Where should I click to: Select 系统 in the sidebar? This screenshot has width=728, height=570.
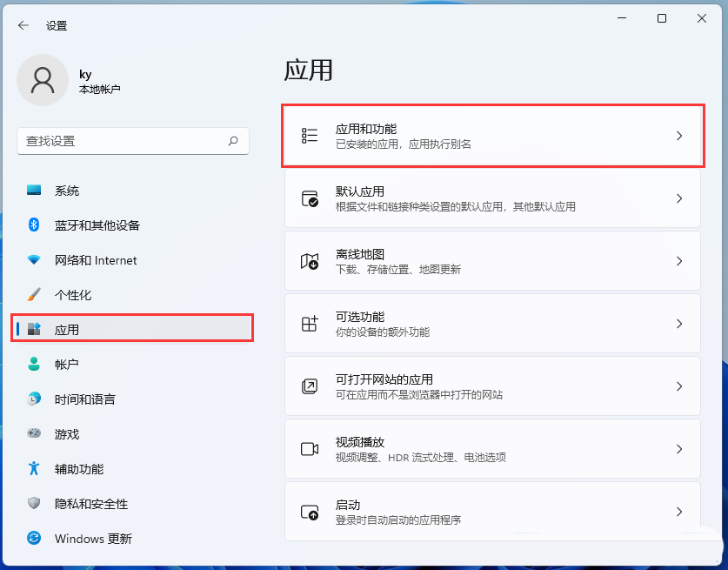pos(67,191)
